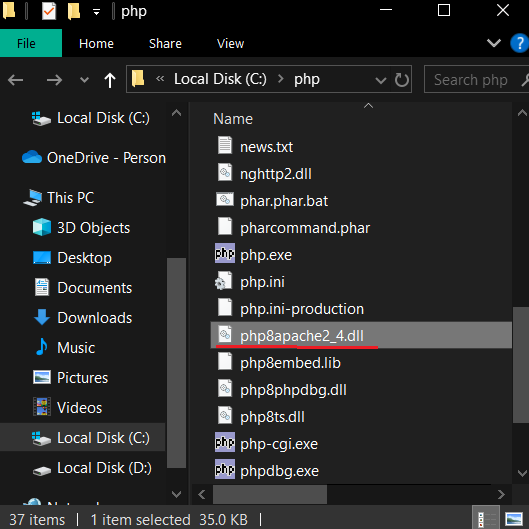This screenshot has width=529, height=529.
Task: Click the Help question mark icon
Action: tap(520, 43)
